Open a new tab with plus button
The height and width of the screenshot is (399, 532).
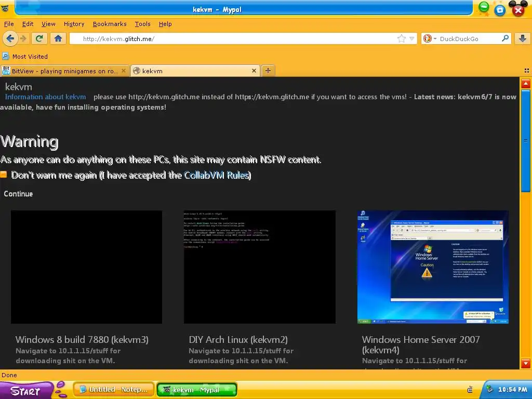(268, 71)
